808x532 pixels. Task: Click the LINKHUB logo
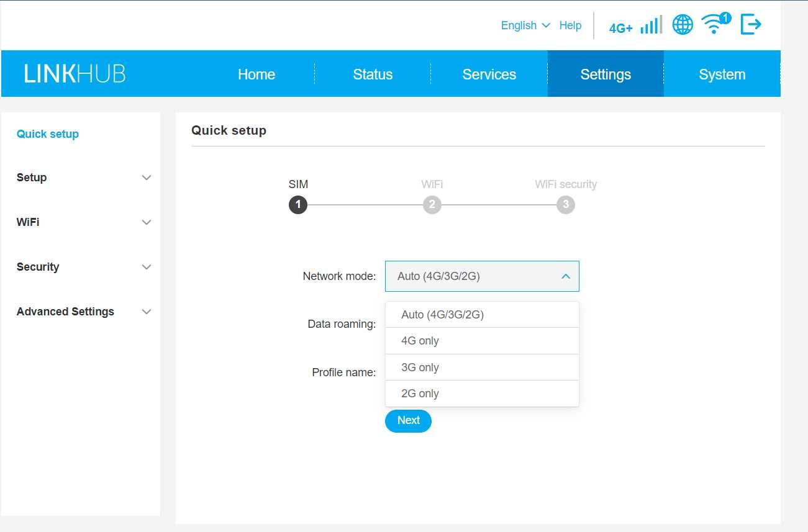[75, 74]
